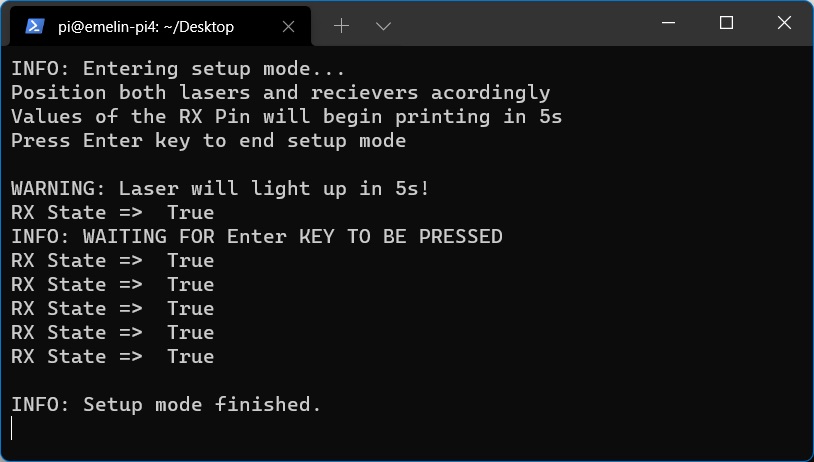Open a new terminal tab with plus icon
814x462 pixels.
click(x=341, y=26)
